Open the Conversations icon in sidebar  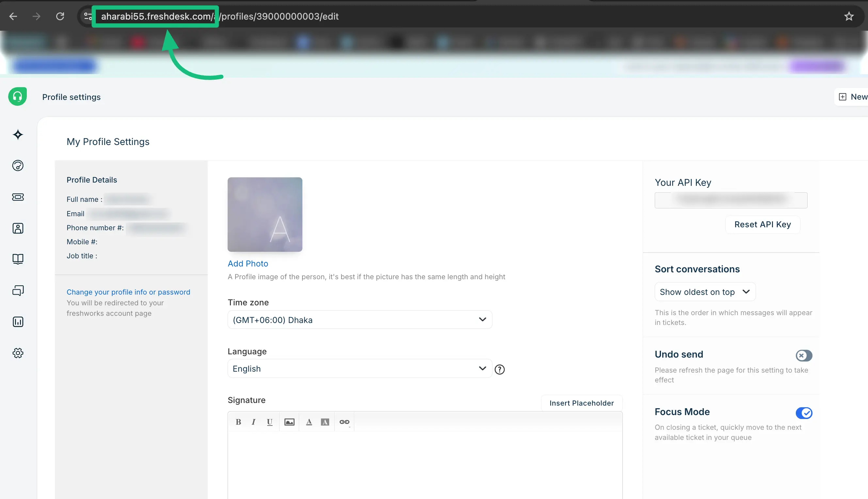point(18,290)
